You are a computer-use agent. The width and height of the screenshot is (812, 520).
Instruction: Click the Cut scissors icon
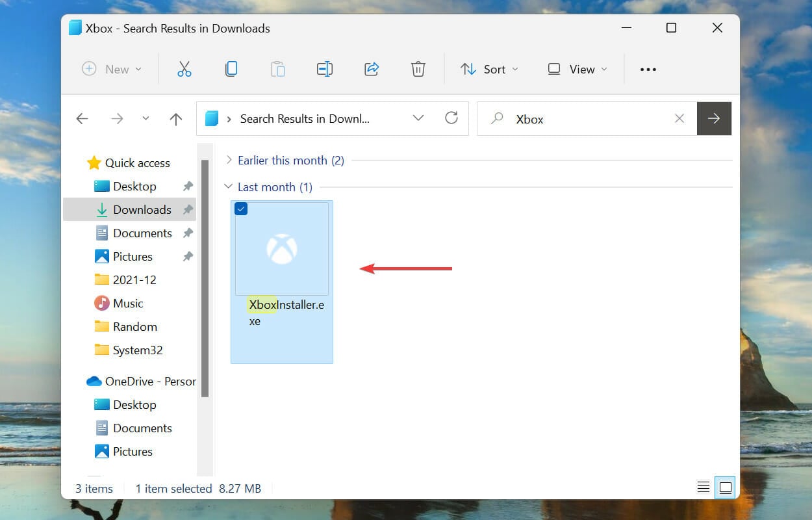(184, 69)
